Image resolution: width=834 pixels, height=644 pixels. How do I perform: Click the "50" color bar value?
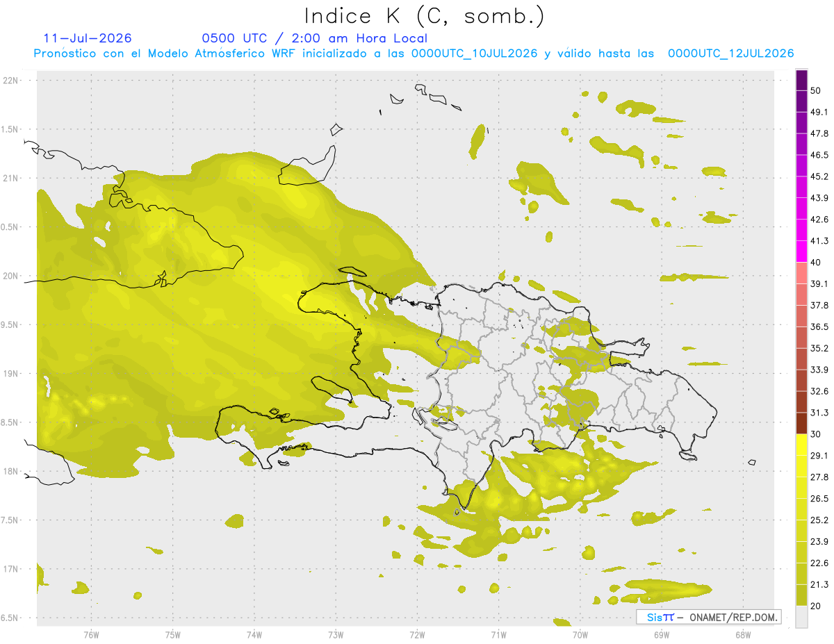coord(816,91)
